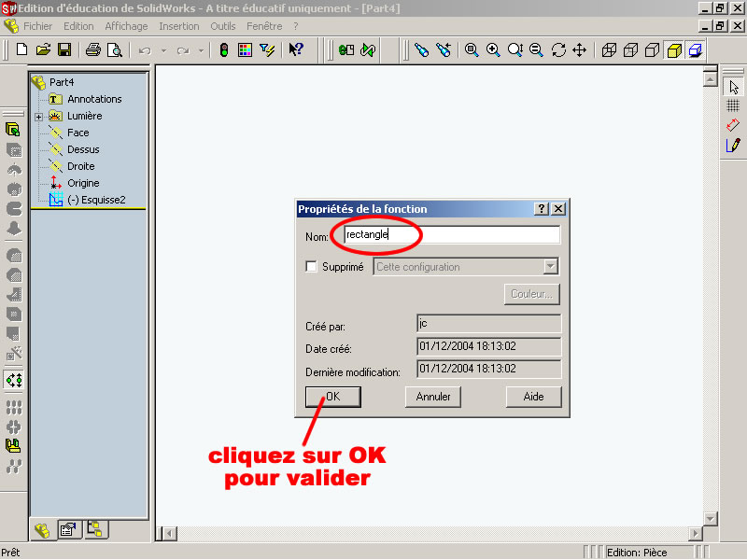
Task: Open the Affichage menu
Action: [126, 26]
